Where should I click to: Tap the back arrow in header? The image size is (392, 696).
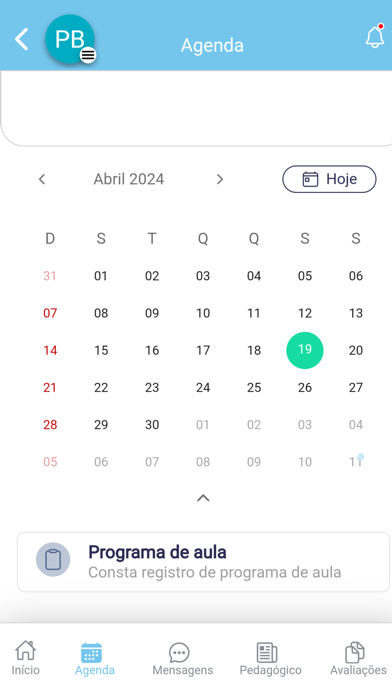click(x=22, y=39)
